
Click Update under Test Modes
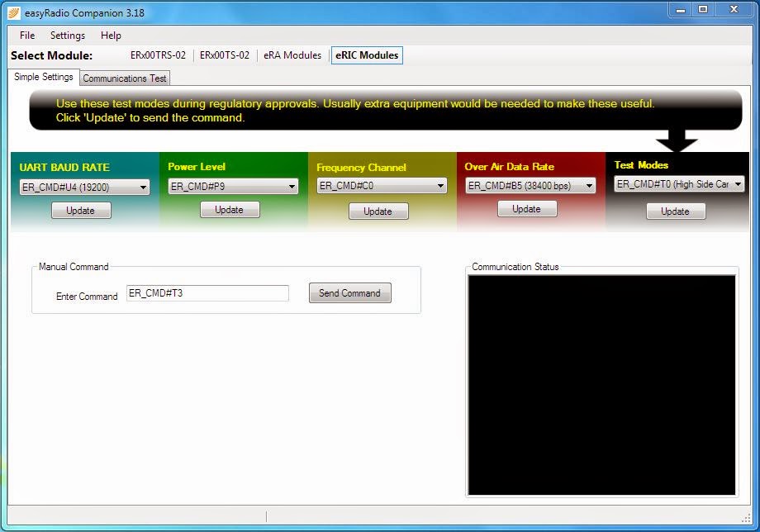tap(676, 211)
